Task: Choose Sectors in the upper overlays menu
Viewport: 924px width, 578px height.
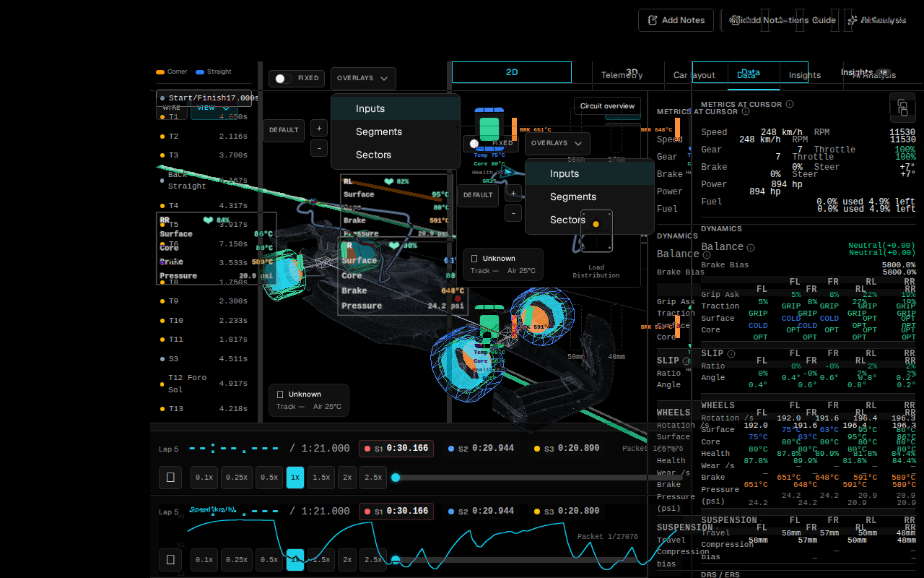Action: (396, 155)
